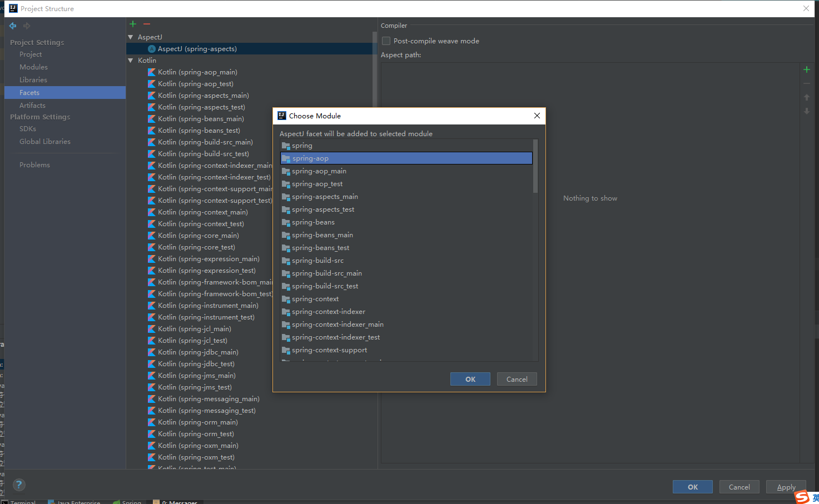Image resolution: width=819 pixels, height=504 pixels.
Task: Click Kotlin icon for spring-jdbc_main facet
Action: tap(151, 352)
